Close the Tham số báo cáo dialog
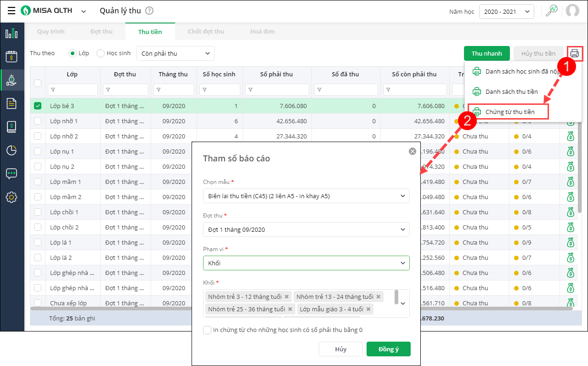Viewport: 588px width, 366px height. [x=413, y=151]
